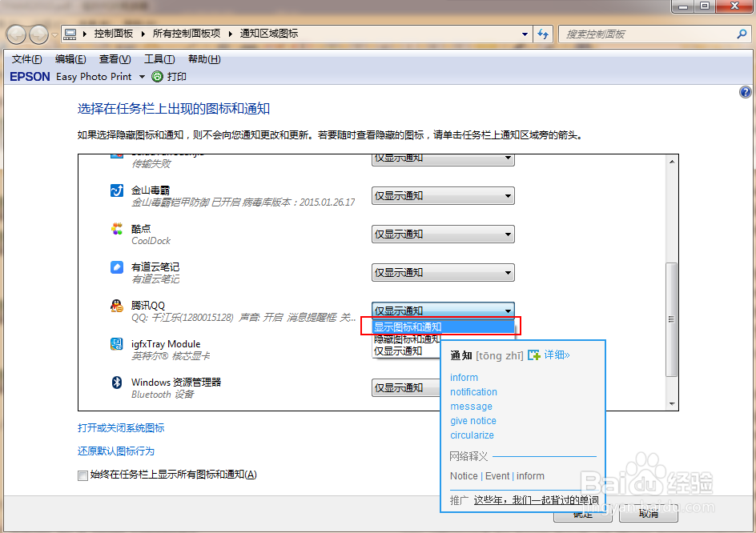Enable 始终在任务栏上显示所有图标和通知

(82, 475)
